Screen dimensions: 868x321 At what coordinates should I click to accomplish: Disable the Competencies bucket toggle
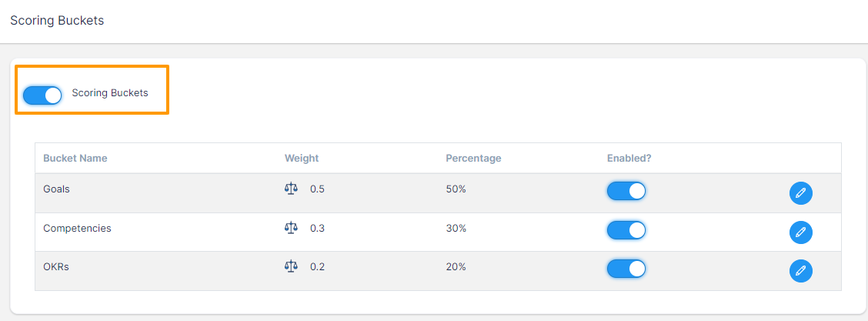point(626,229)
